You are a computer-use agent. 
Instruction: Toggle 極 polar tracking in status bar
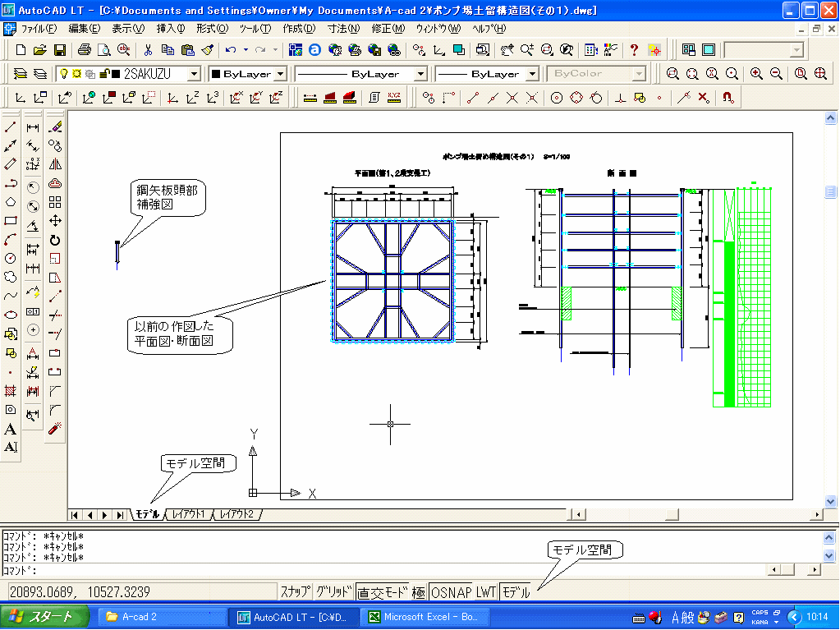pyautogui.click(x=419, y=592)
